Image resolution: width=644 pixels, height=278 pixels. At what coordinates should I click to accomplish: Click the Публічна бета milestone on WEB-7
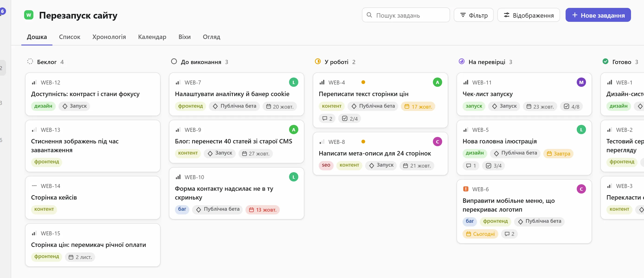[234, 106]
